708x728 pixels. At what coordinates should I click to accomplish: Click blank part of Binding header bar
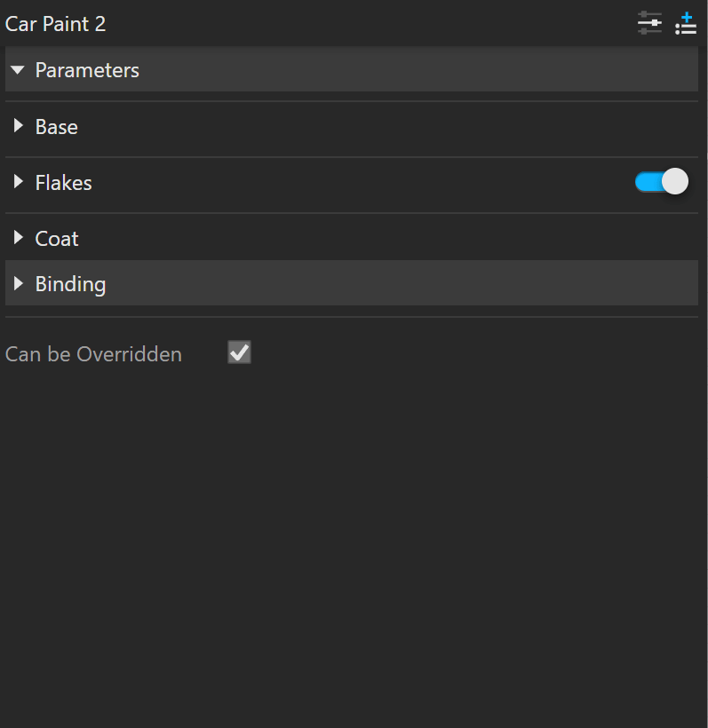pyautogui.click(x=402, y=283)
